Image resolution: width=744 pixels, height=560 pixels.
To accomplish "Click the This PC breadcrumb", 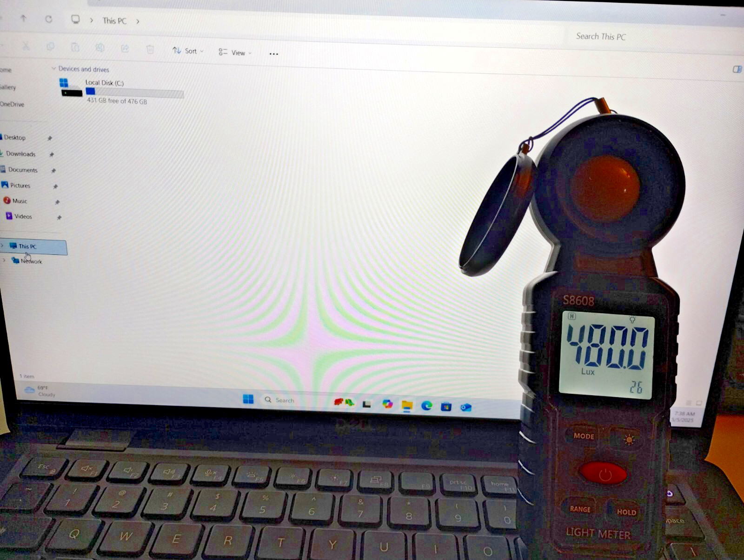I will coord(114,21).
